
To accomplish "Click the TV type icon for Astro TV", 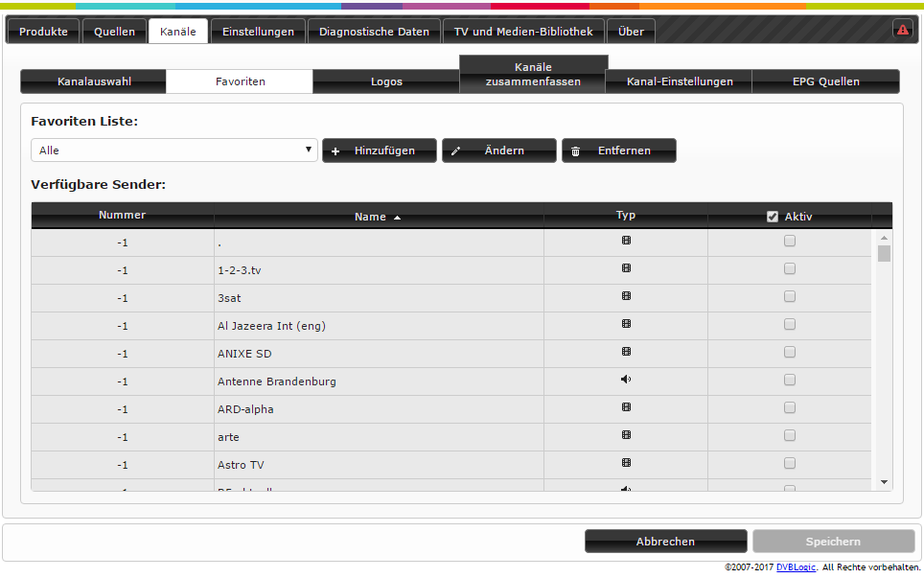I will (x=626, y=463).
